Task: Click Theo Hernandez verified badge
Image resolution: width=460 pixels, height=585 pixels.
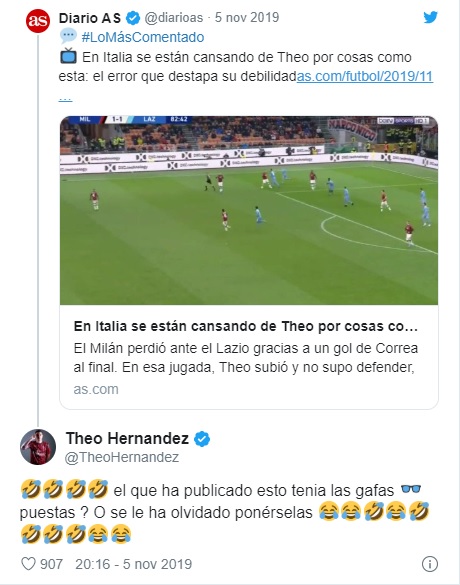Action: (x=202, y=439)
